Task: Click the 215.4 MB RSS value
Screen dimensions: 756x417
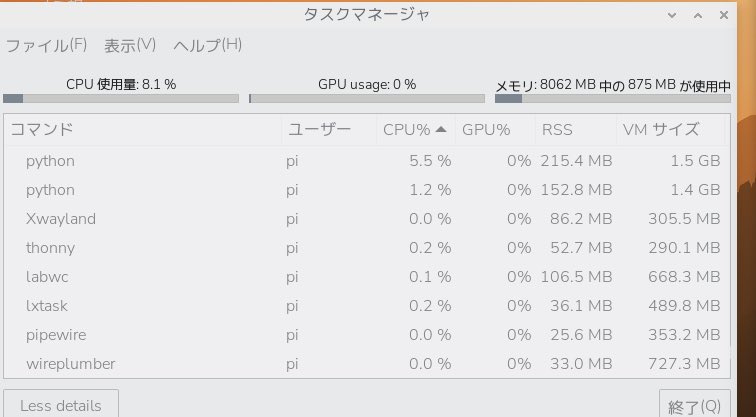Action: [576, 161]
